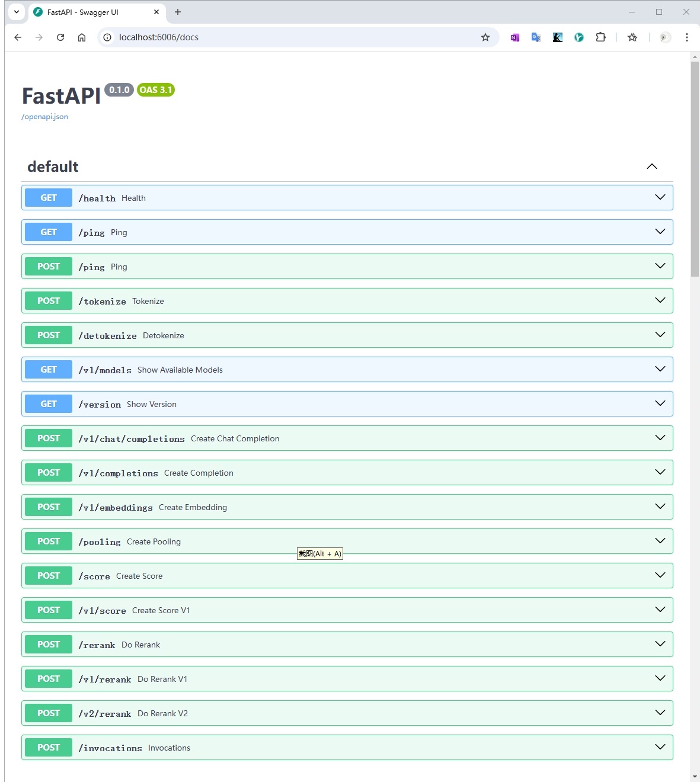
Task: Click the GET badge for /health
Action: [x=49, y=198]
